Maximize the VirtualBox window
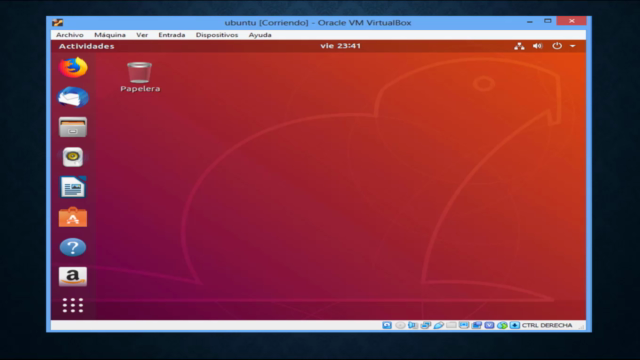This screenshot has height=360, width=640. [x=548, y=21]
